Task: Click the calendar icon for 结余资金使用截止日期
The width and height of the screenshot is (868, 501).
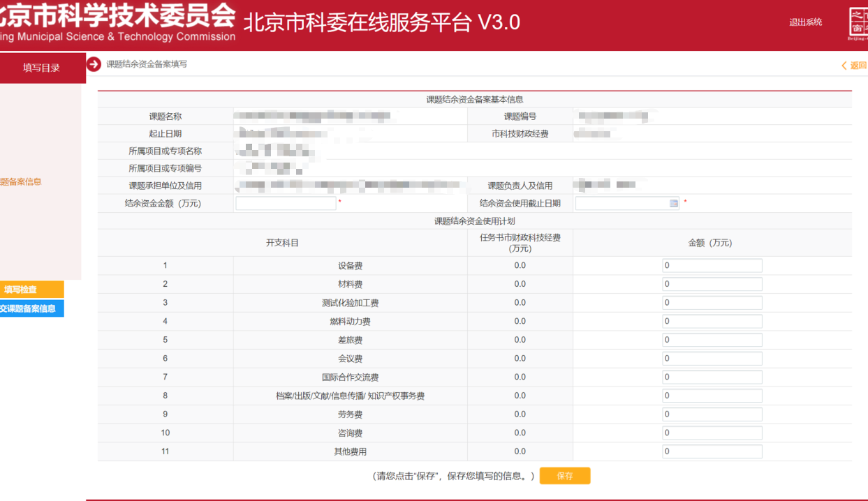Action: (674, 204)
